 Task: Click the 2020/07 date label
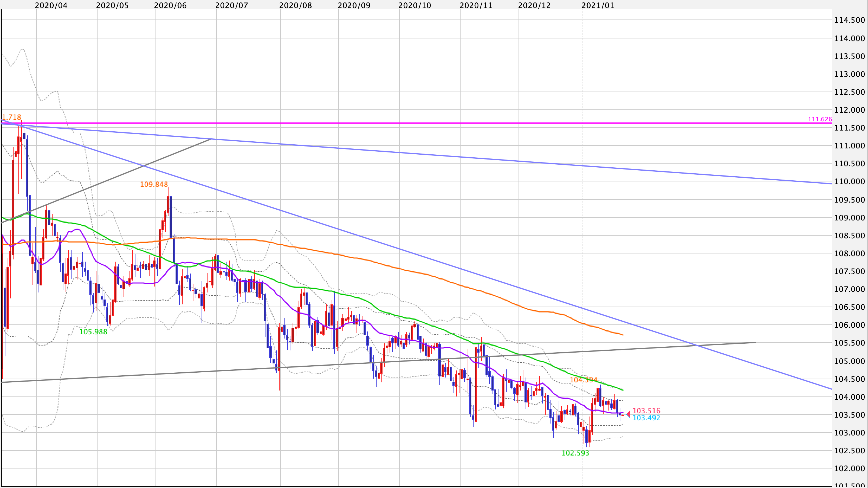(x=231, y=5)
